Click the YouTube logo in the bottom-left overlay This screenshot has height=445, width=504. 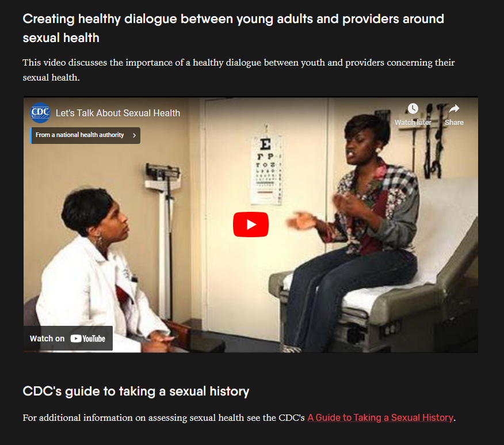[x=88, y=338]
